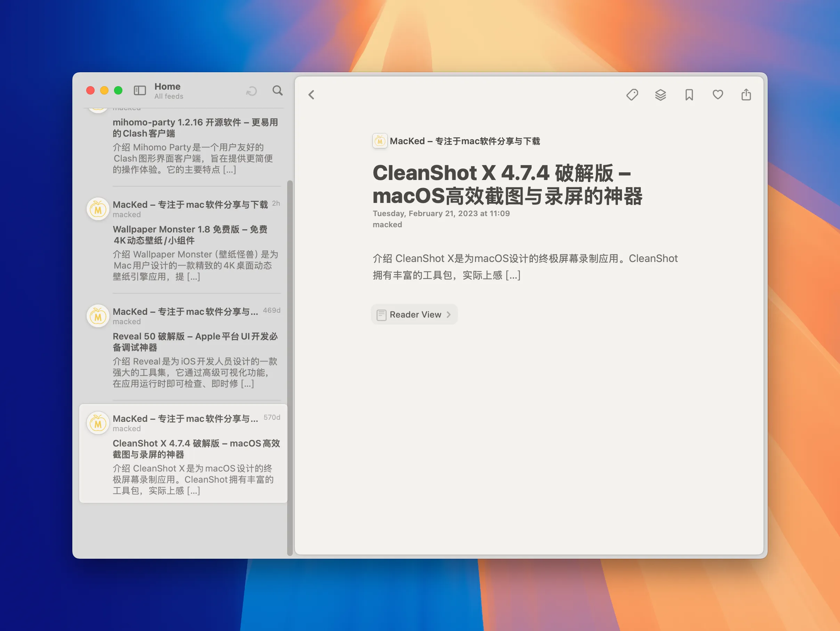Image resolution: width=840 pixels, height=631 pixels.
Task: Toggle the sidebar panel icon
Action: pos(140,90)
